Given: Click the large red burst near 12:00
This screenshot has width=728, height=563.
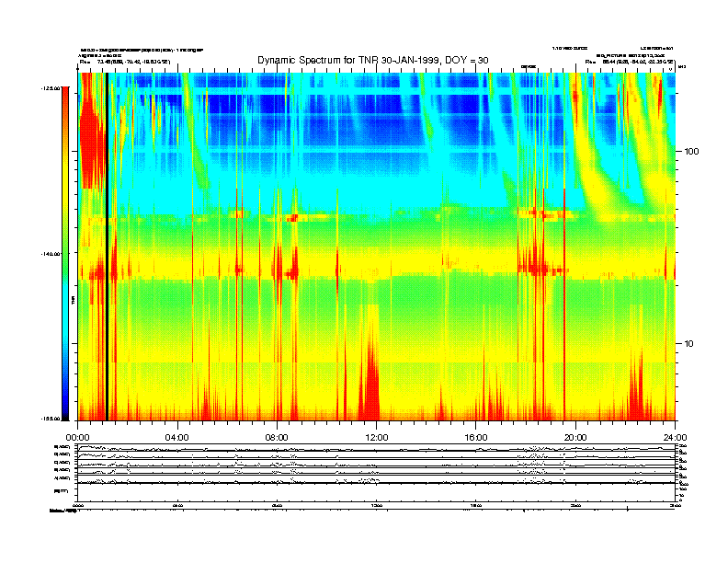Looking at the screenshot, I should [371, 381].
